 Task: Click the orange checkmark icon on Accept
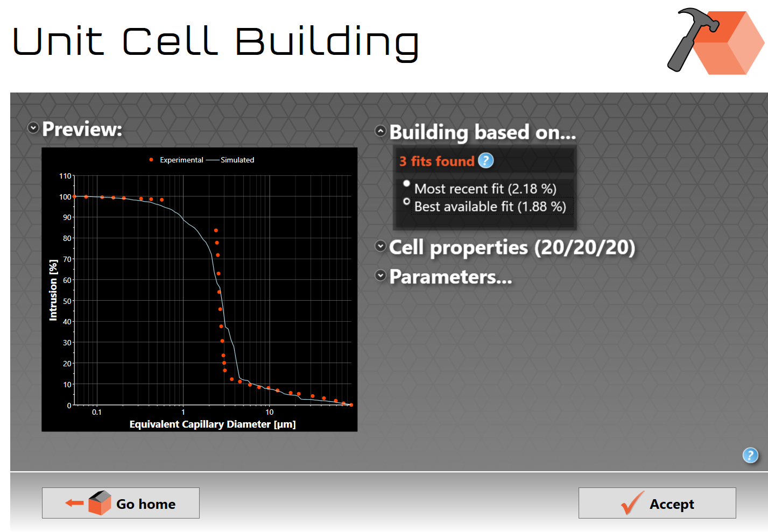[632, 503]
